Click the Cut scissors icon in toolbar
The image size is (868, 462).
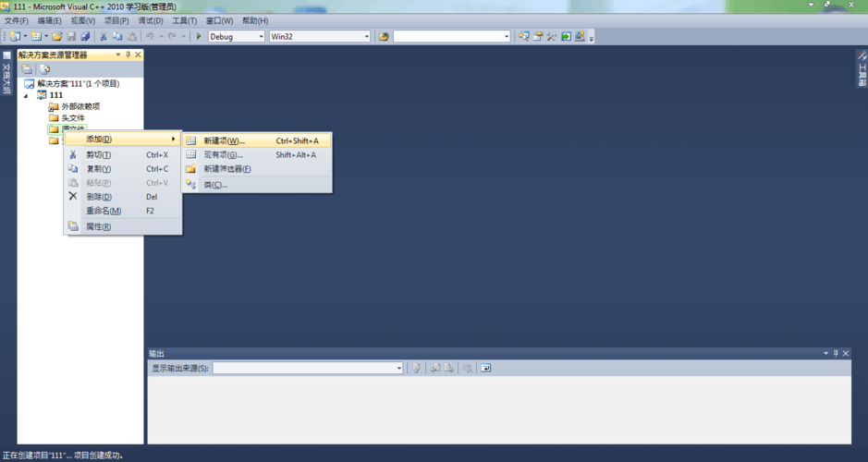[x=103, y=37]
